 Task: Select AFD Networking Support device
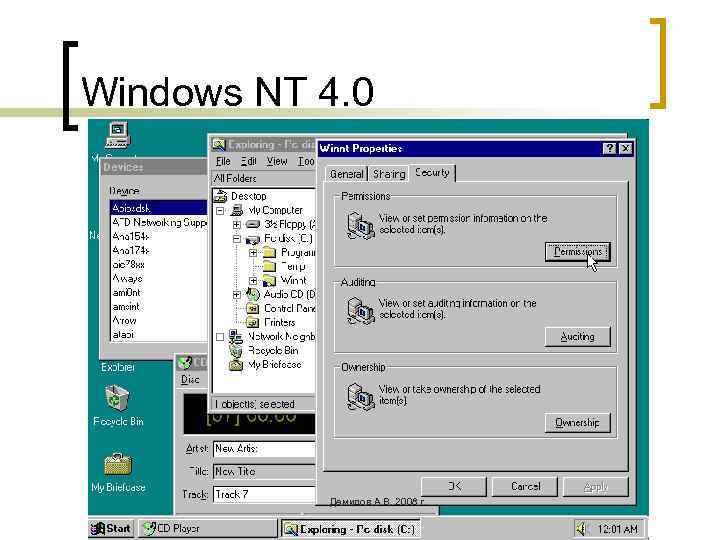(159, 222)
